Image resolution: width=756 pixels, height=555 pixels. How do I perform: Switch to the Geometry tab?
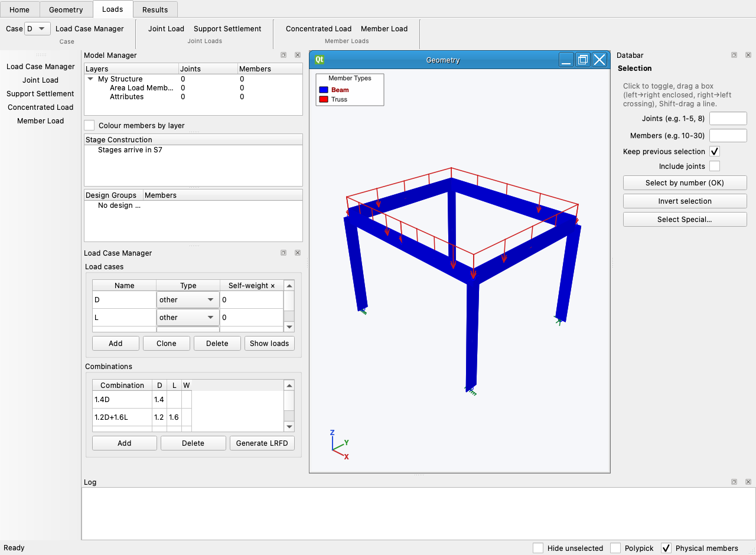click(x=66, y=9)
